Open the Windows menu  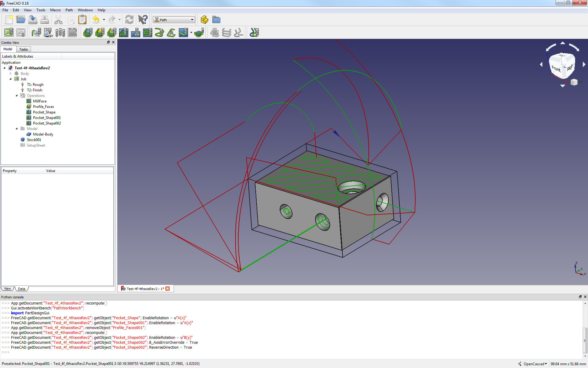click(85, 10)
